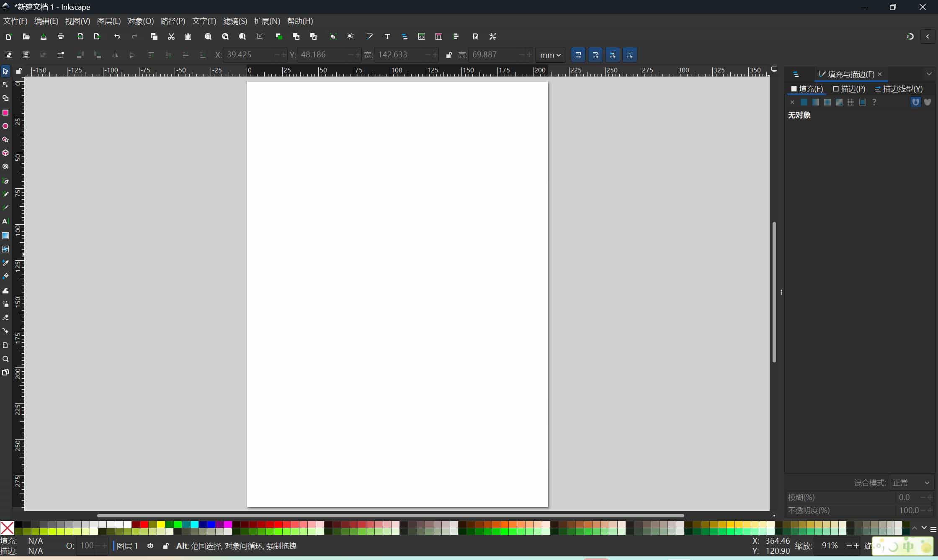
Task: Select the Spiral tool
Action: 5,166
